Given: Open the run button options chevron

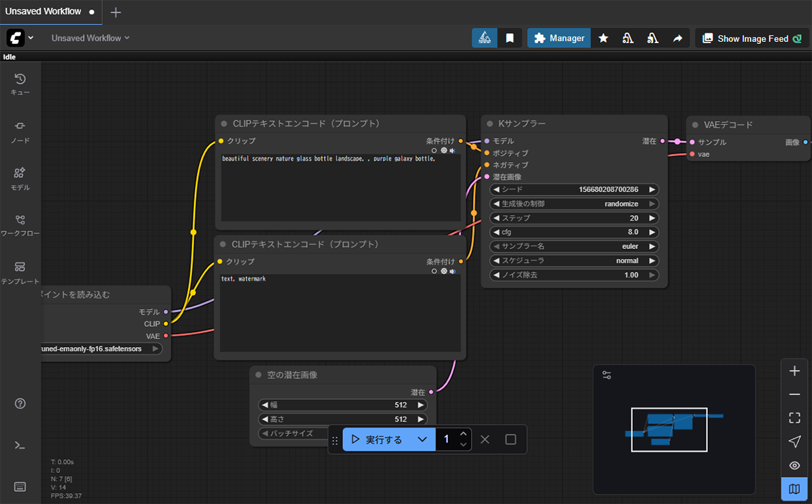Looking at the screenshot, I should point(422,440).
